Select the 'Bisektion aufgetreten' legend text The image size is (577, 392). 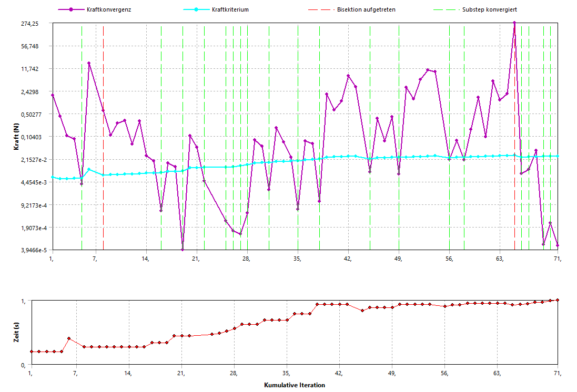(x=366, y=10)
